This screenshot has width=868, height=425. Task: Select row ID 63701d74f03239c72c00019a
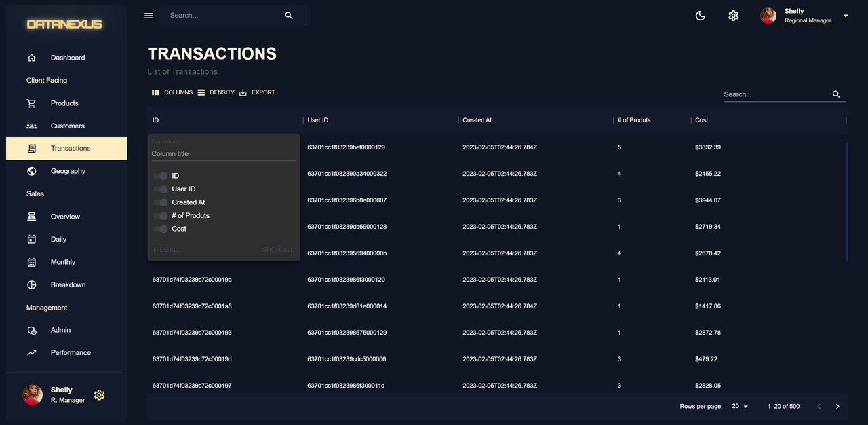(x=192, y=280)
